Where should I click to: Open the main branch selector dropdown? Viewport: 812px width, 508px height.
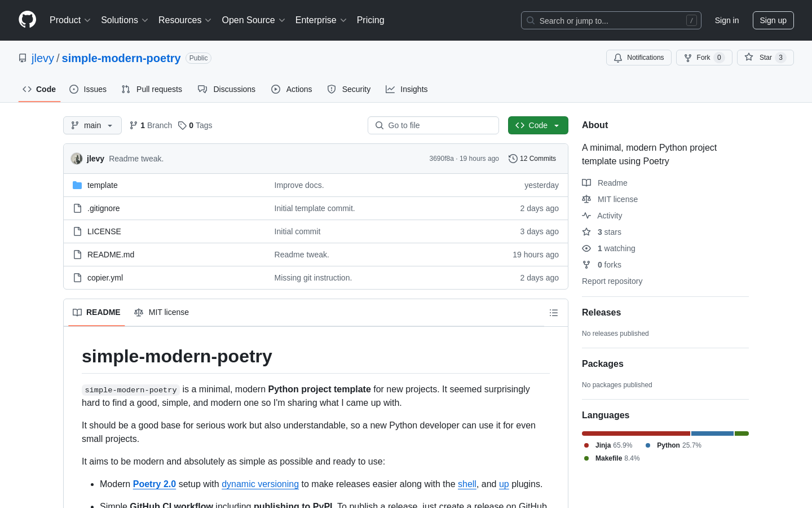click(x=92, y=125)
